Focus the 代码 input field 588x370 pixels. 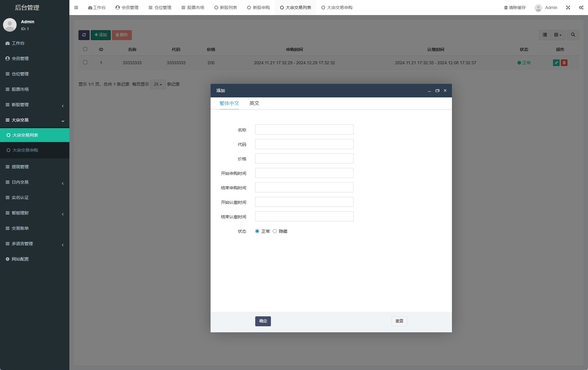(x=304, y=144)
